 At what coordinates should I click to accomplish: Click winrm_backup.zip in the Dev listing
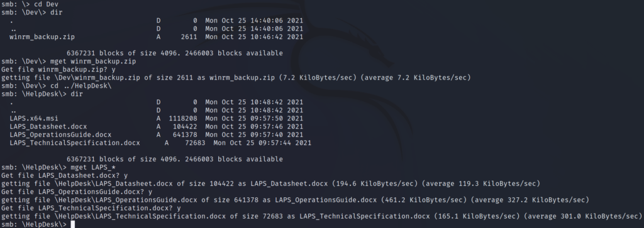pos(42,37)
